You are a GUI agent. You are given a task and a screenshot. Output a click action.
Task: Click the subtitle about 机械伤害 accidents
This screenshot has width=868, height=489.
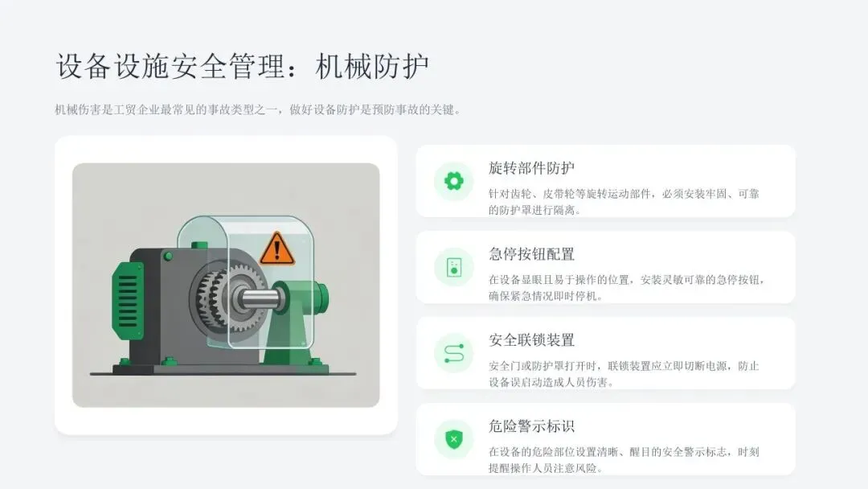258,109
